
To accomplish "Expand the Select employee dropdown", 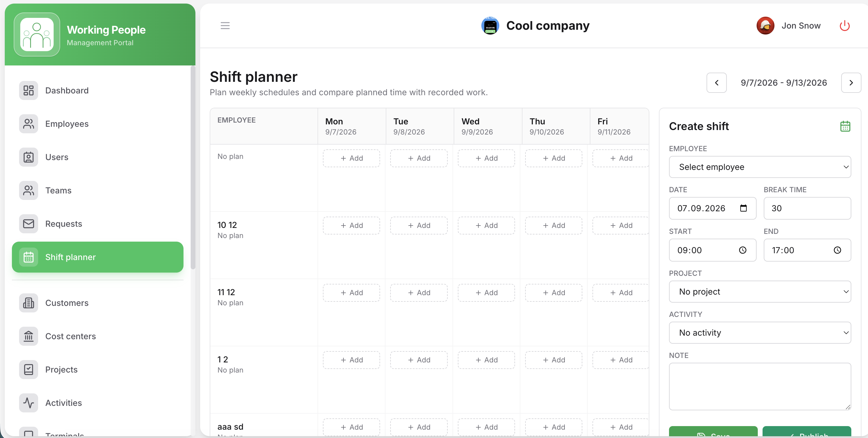I will [x=760, y=167].
